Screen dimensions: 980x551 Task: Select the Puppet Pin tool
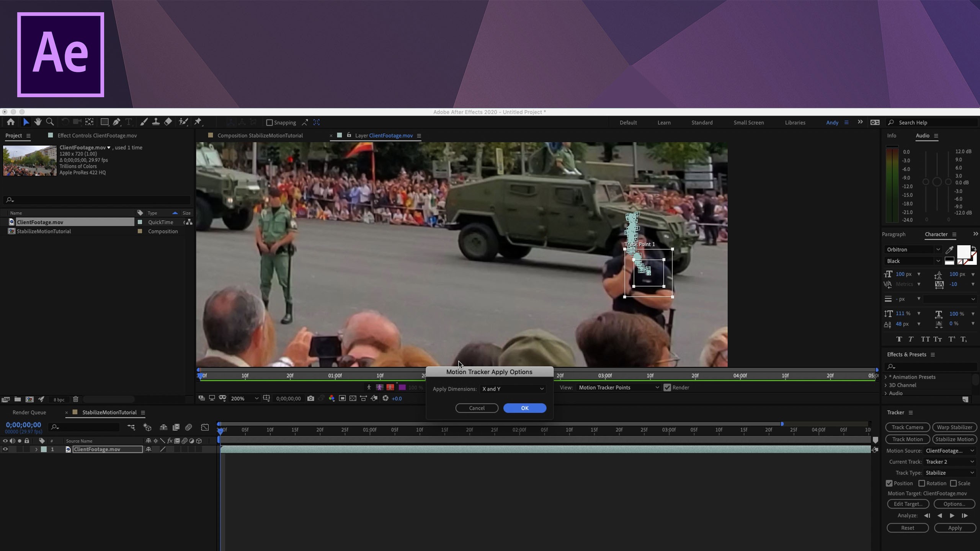[x=198, y=122]
